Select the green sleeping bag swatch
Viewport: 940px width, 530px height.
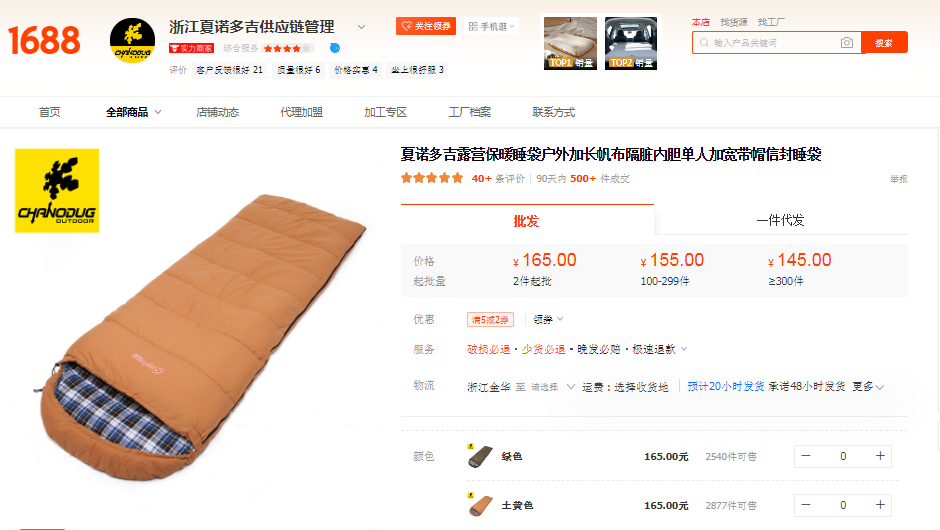pos(480,456)
